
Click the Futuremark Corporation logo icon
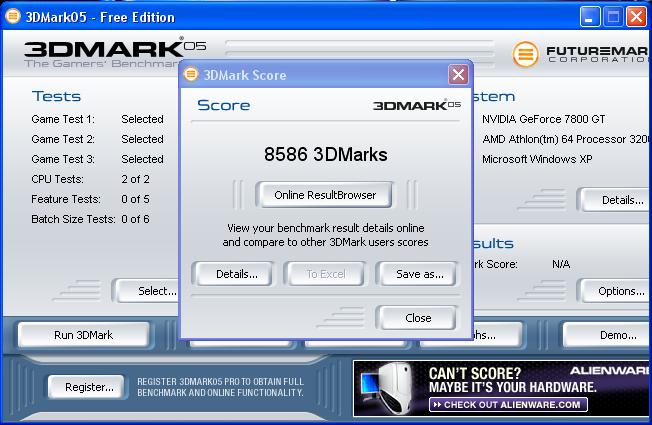tap(526, 54)
